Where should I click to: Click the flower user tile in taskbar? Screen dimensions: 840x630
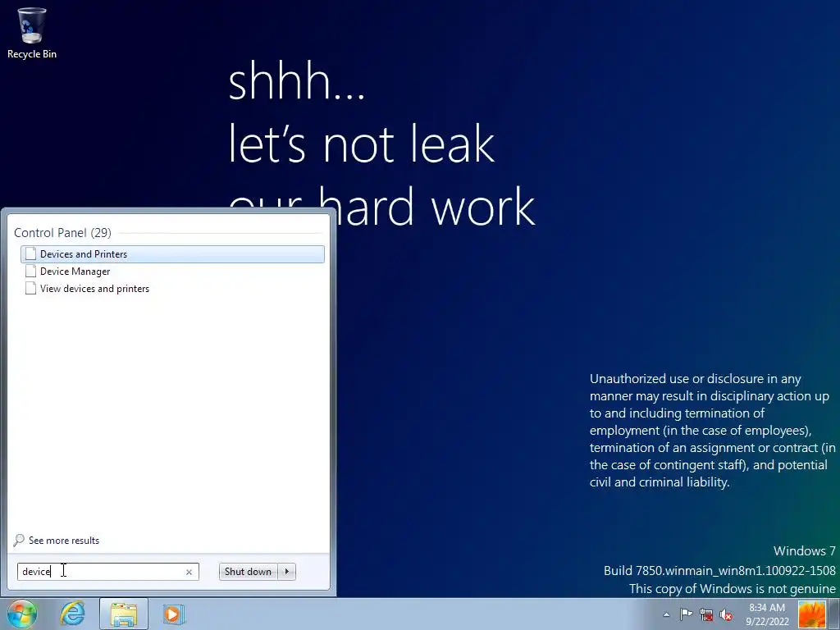811,614
